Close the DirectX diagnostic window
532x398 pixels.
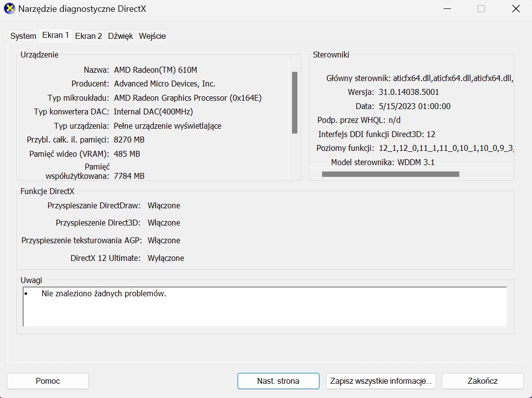click(x=516, y=8)
